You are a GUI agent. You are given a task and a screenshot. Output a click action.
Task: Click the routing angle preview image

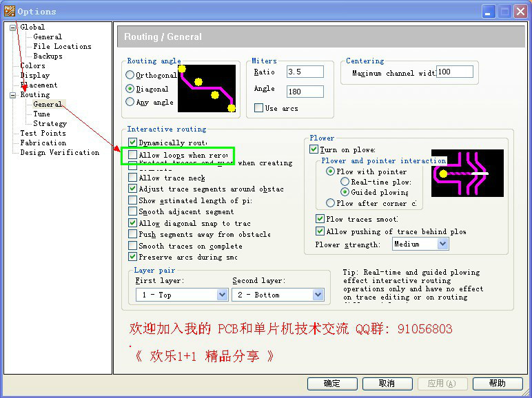(207, 88)
